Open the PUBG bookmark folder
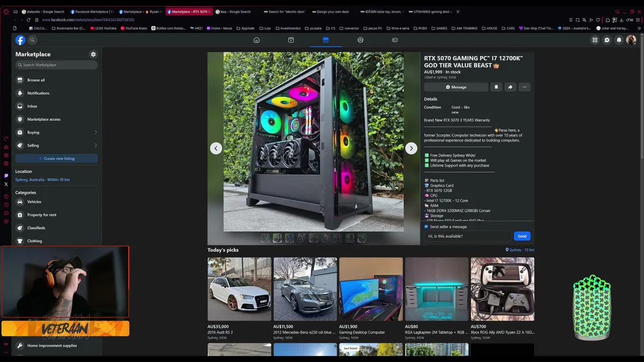 click(420, 28)
